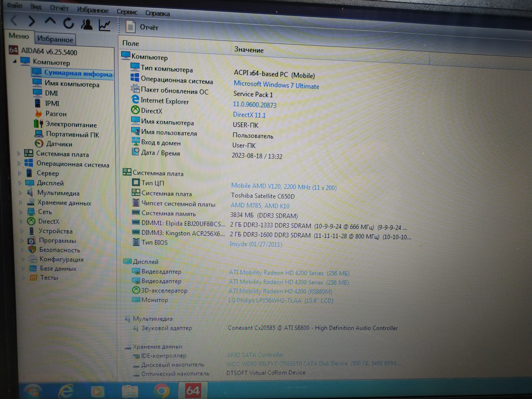This screenshot has height=399, width=532.
Task: Open the graph chart toolbar icon
Action: tap(105, 25)
